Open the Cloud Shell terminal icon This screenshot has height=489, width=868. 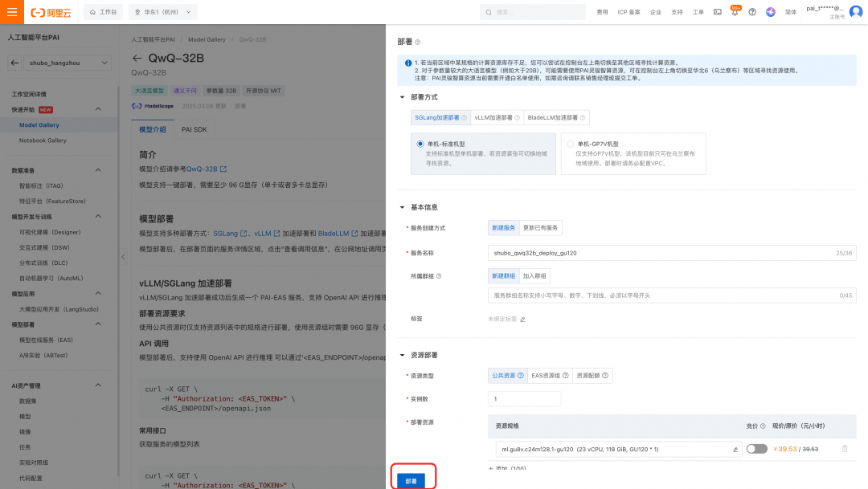pos(718,12)
